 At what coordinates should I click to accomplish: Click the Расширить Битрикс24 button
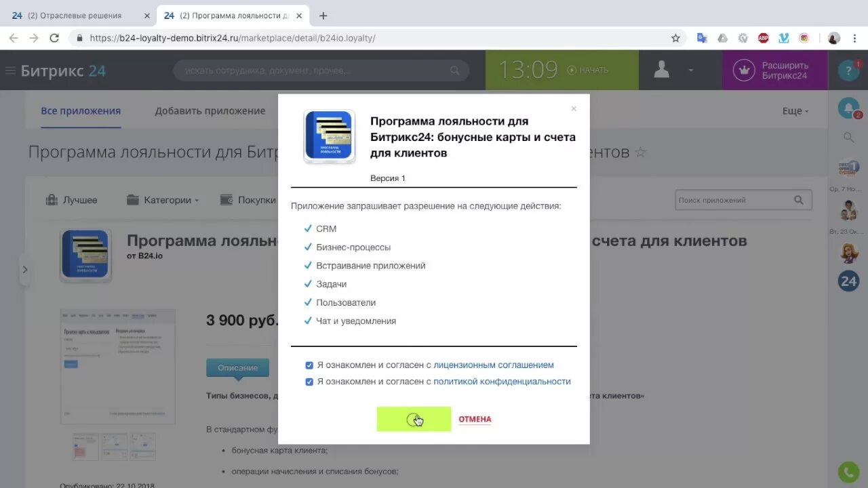click(x=775, y=70)
